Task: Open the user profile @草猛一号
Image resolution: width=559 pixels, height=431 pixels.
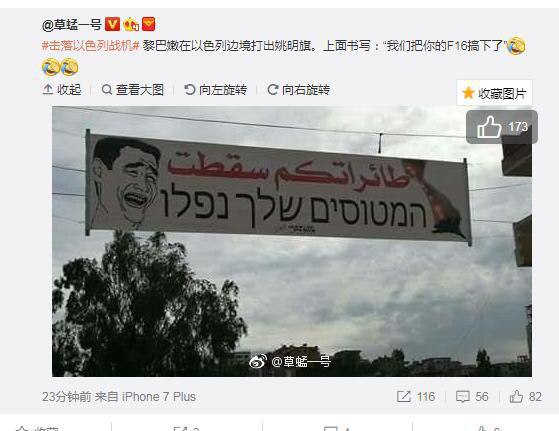Action: coord(72,25)
